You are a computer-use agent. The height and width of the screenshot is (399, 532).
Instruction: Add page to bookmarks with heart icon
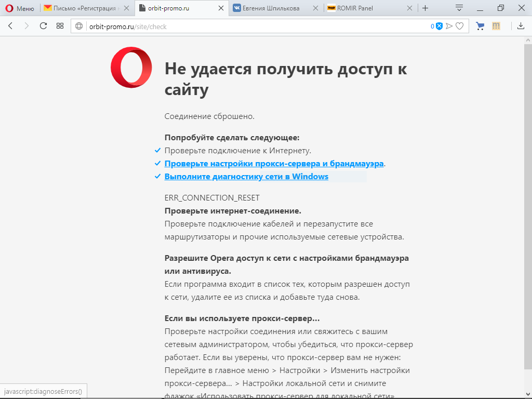[460, 26]
